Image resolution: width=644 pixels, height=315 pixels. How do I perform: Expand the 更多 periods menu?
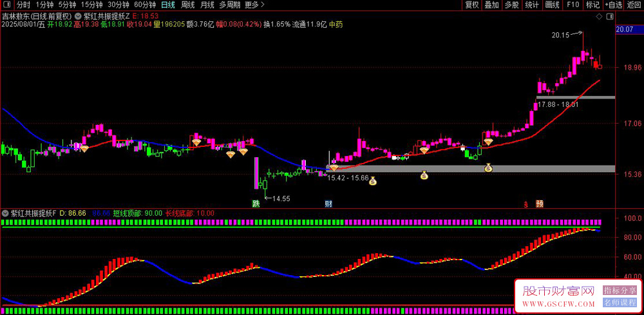254,5
